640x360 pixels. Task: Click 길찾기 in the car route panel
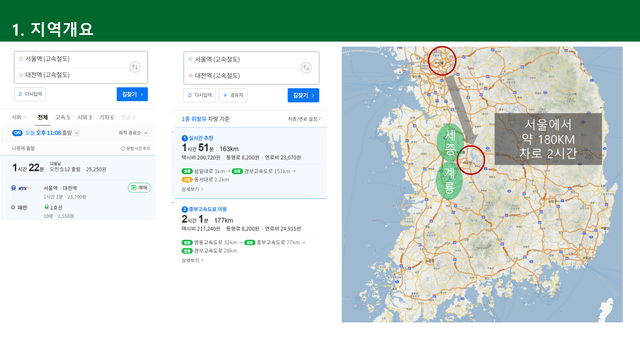tap(303, 95)
